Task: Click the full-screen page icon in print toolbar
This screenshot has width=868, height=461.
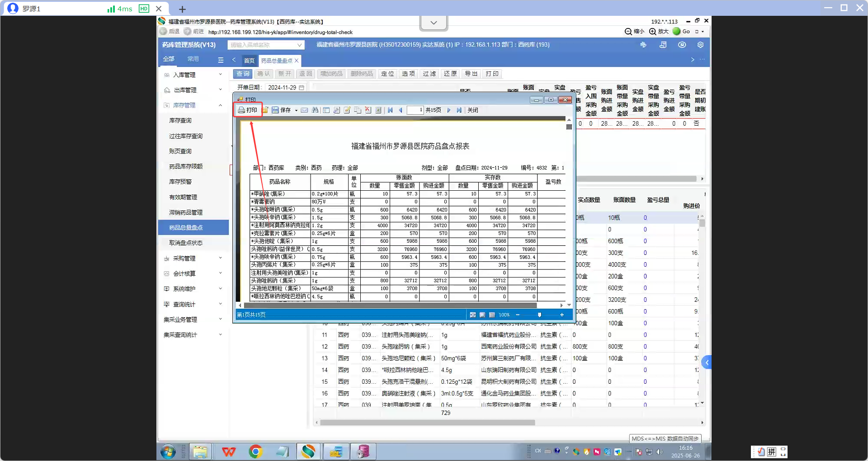Action: pyautogui.click(x=378, y=110)
